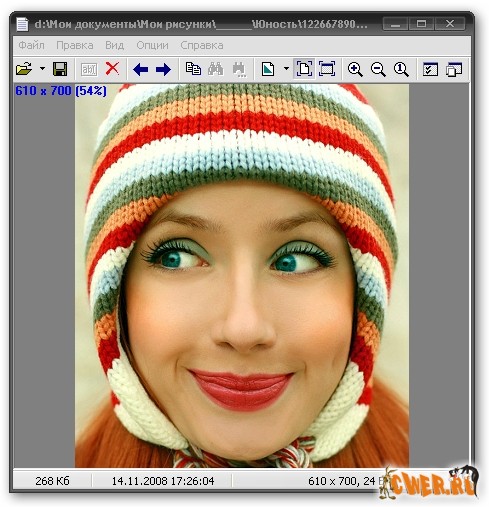Screen dimensions: 489x507
Task: Toggle the fit image to window button
Action: click(304, 69)
